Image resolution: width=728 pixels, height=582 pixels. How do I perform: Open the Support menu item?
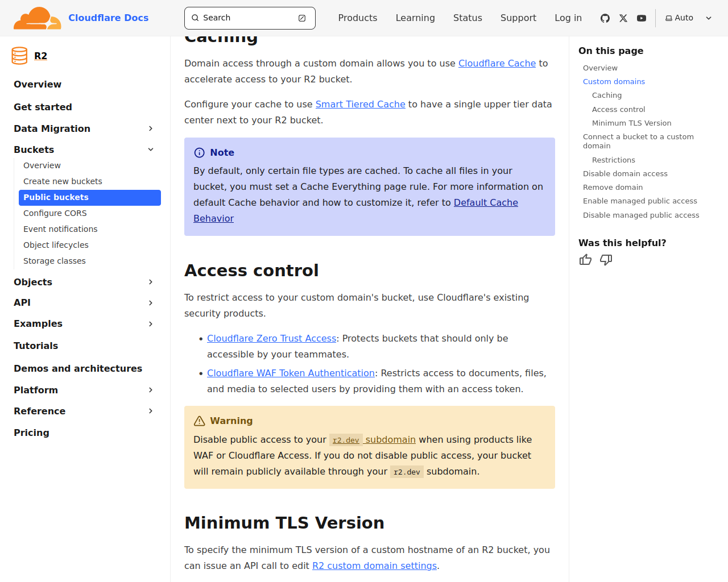click(x=518, y=18)
